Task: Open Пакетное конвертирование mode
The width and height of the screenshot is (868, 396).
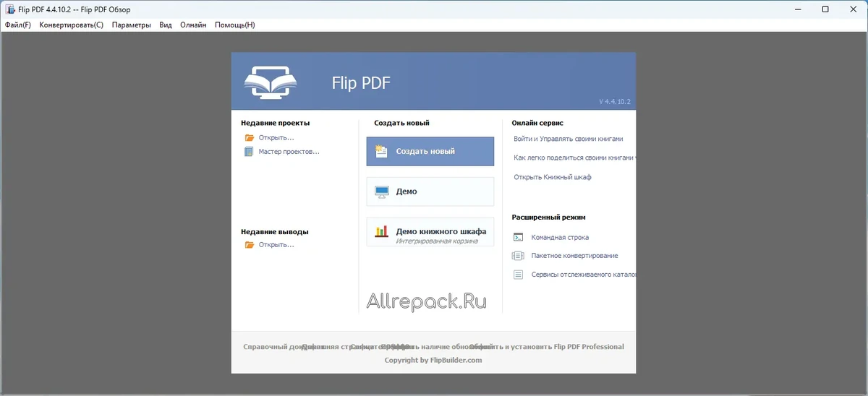Action: [574, 256]
